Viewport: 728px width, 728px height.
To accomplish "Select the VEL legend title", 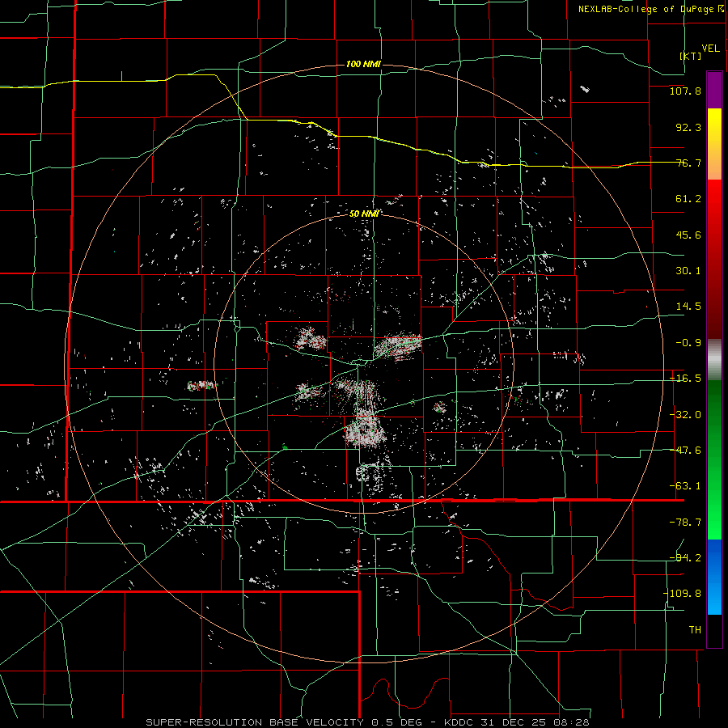I will (710, 49).
